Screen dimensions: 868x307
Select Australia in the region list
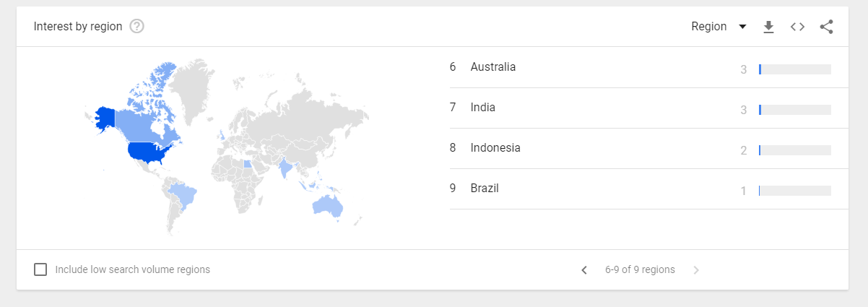point(492,67)
